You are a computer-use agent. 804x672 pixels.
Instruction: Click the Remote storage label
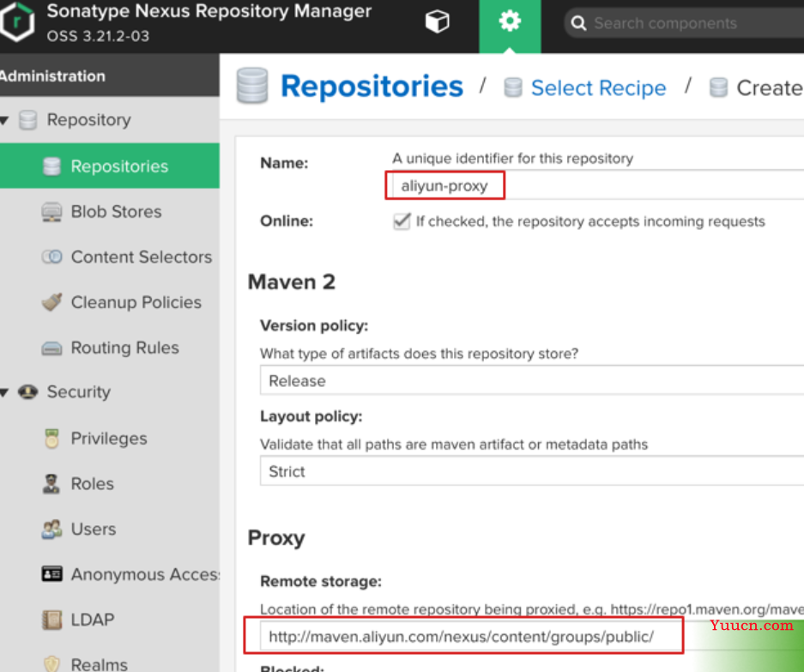click(321, 581)
